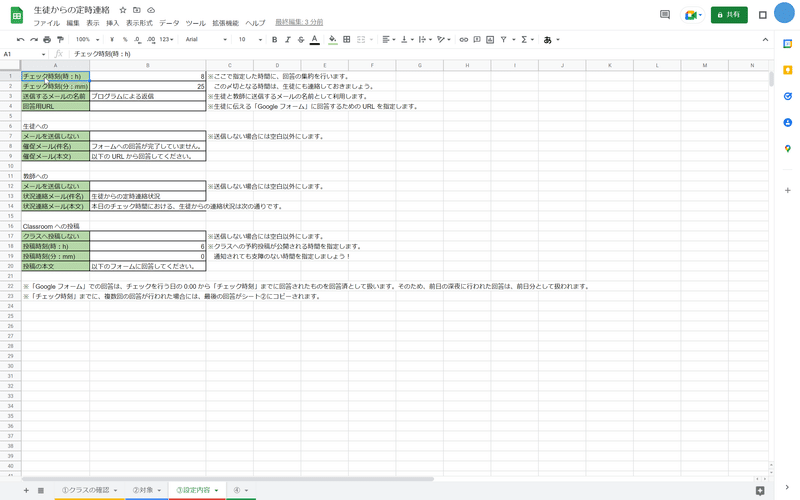This screenshot has height=500, width=800.
Task: Open zoom 100% dropdown
Action: point(87,39)
